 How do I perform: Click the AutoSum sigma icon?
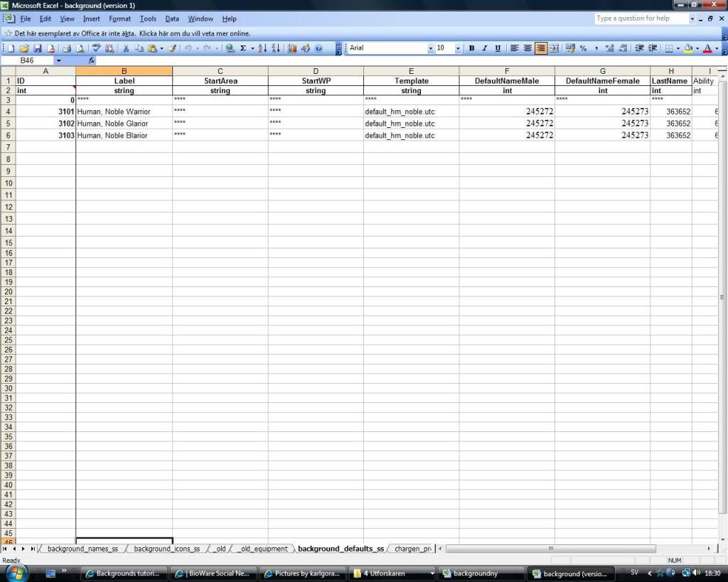click(x=243, y=48)
